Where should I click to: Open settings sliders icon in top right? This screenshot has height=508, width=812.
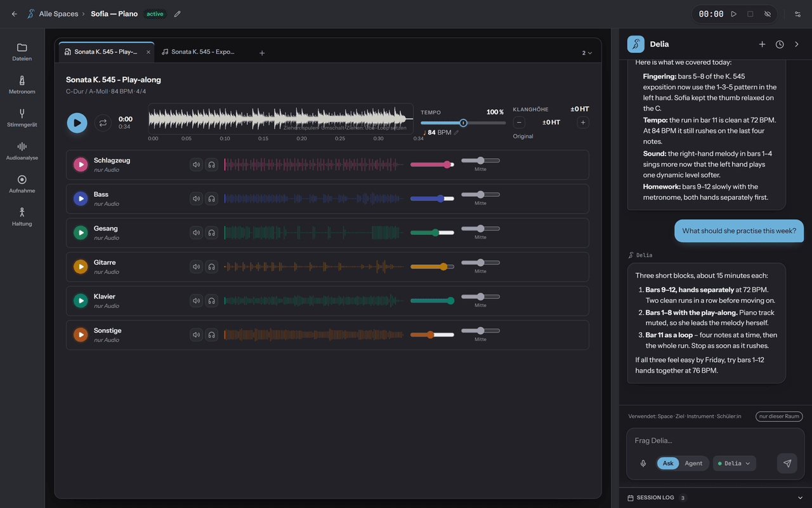(x=798, y=14)
